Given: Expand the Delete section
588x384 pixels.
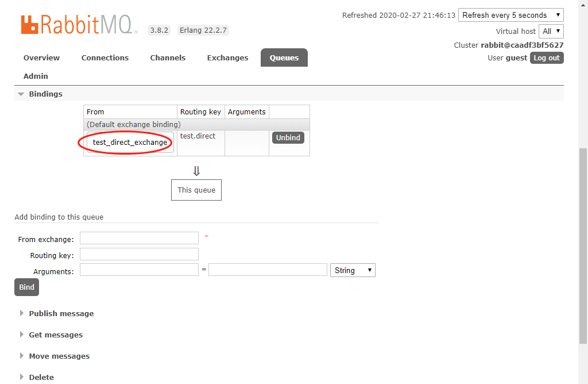Looking at the screenshot, I should [41, 377].
